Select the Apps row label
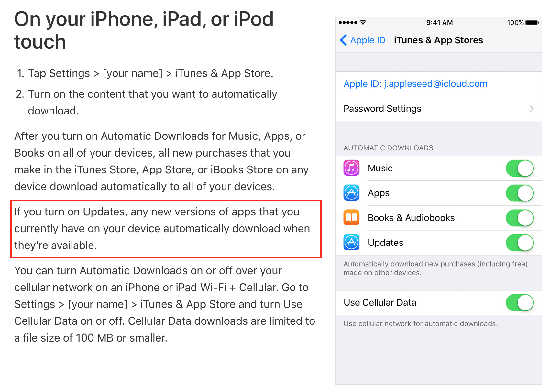 379,193
